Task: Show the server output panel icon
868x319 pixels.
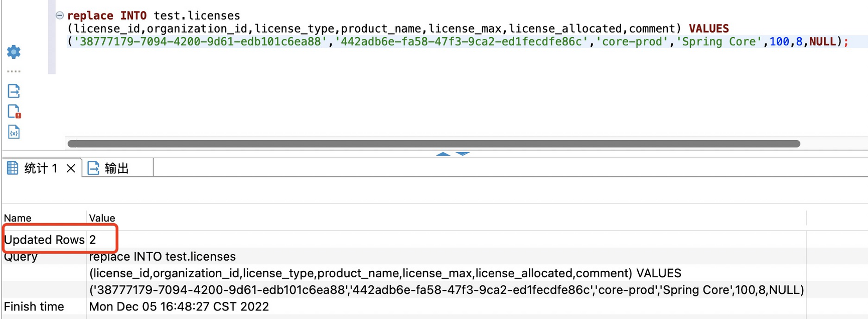Action: click(x=14, y=91)
